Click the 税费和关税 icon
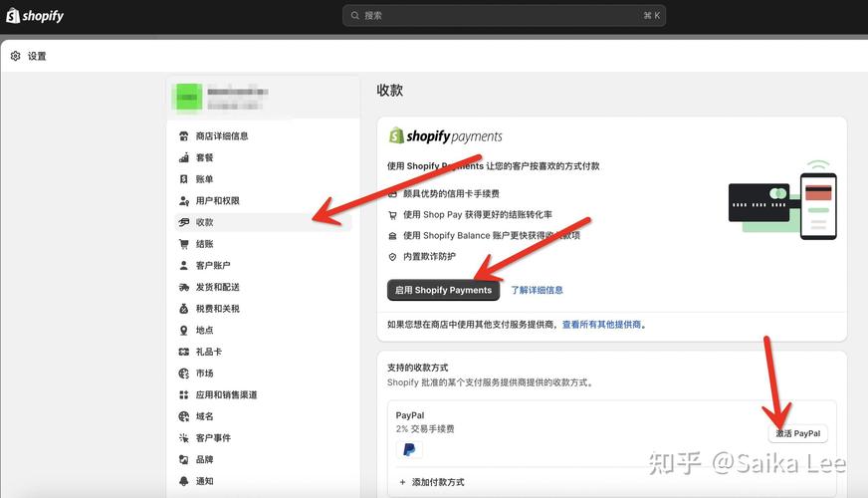 [184, 309]
